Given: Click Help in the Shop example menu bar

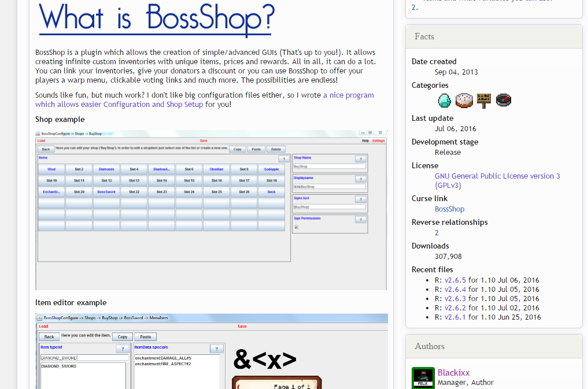Looking at the screenshot, I should point(365,141).
